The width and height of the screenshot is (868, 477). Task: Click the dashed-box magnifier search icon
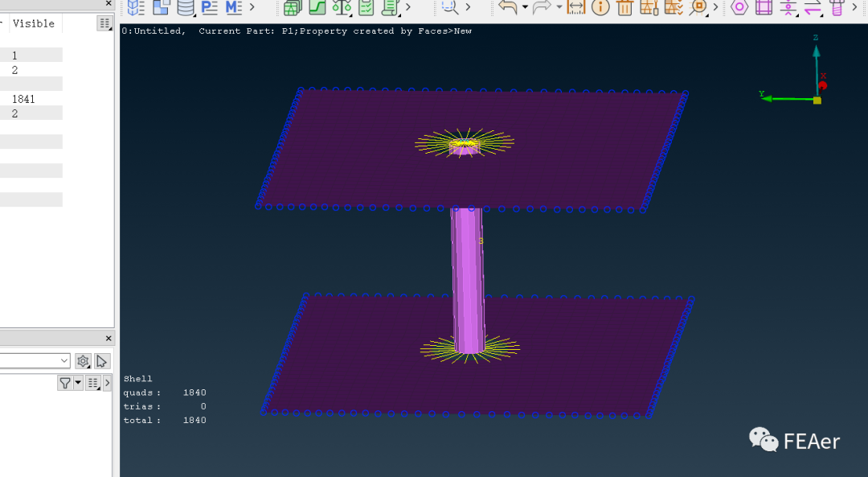coord(449,7)
